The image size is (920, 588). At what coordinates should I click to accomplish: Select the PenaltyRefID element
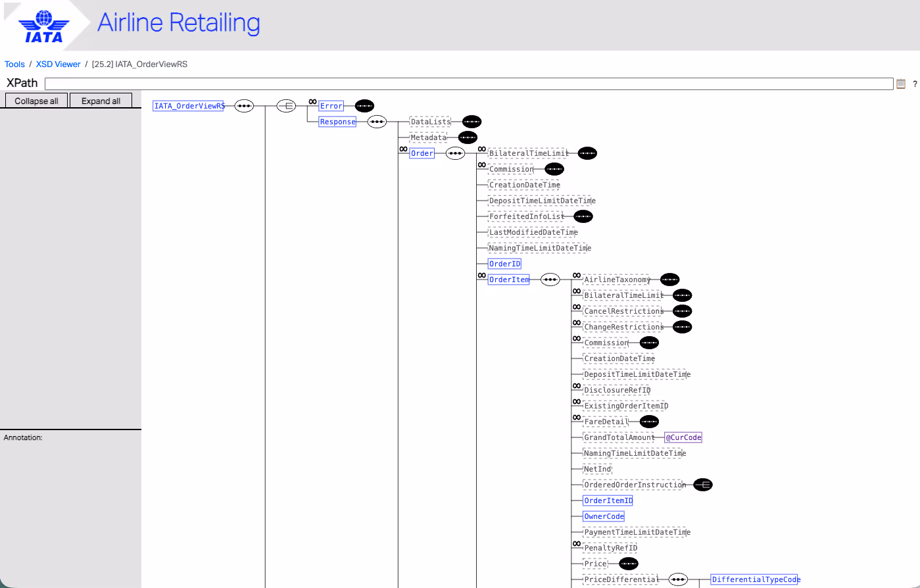610,548
